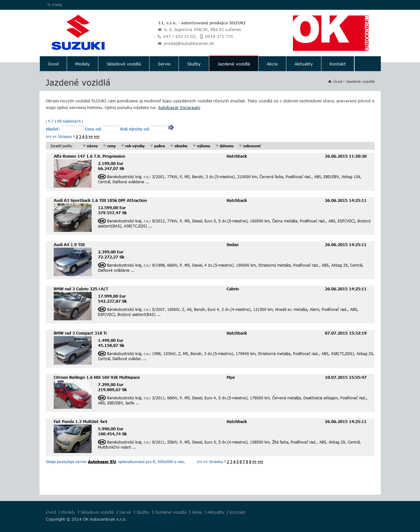Click the Hľadať text field
The width and height of the screenshot is (420, 532).
[72, 129]
